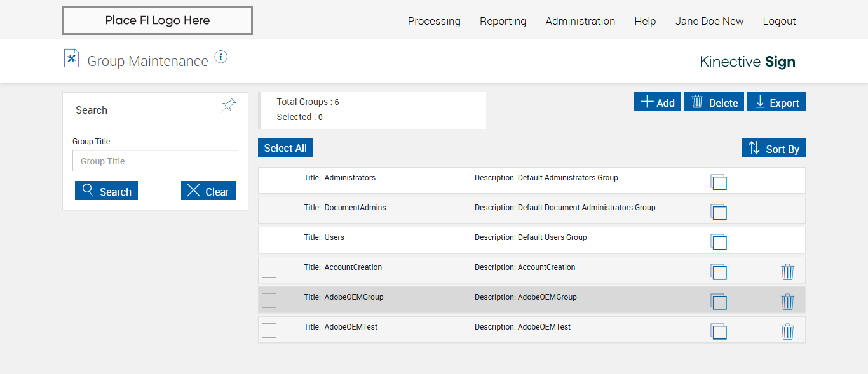Tick the AdobeOEMTest group checkbox

click(x=269, y=330)
